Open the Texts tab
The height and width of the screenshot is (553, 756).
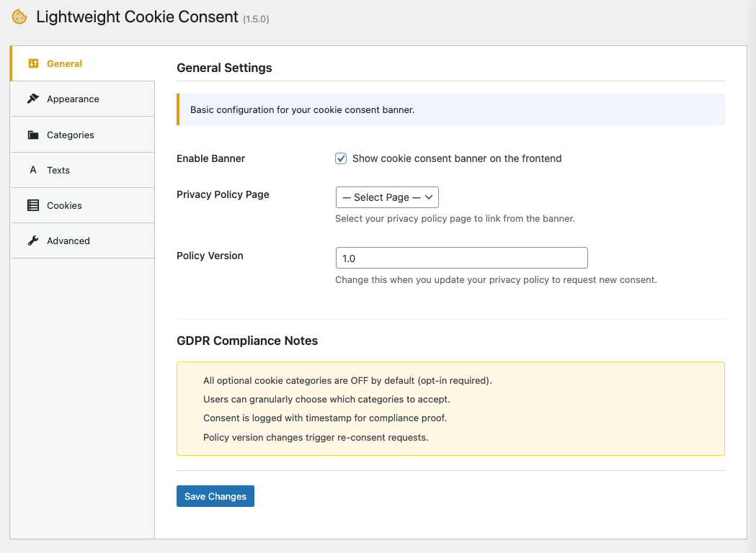(58, 170)
